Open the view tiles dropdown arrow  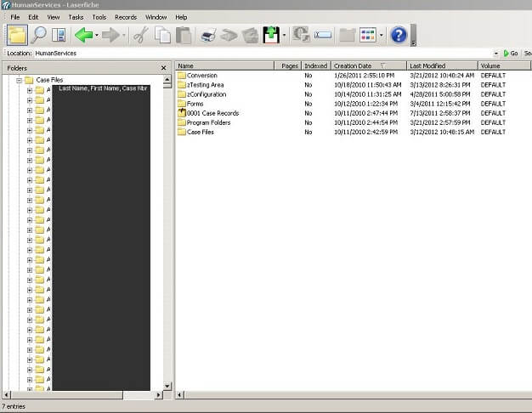pyautogui.click(x=382, y=36)
